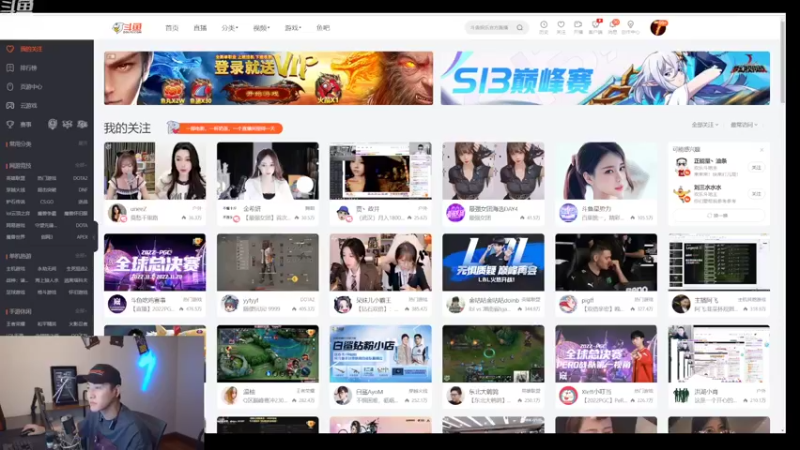Open the S13巅峰赛 banner
This screenshot has height=450, width=800.
[605, 78]
